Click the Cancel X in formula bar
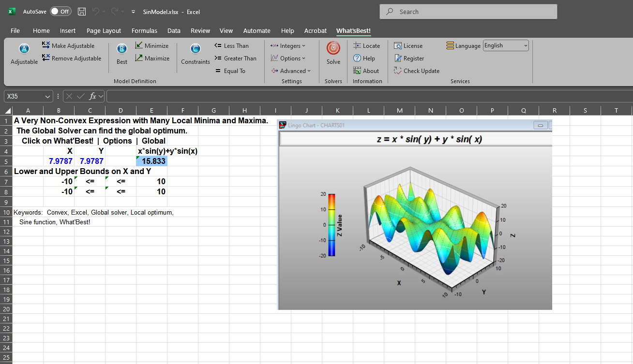The image size is (633, 364). (x=70, y=96)
